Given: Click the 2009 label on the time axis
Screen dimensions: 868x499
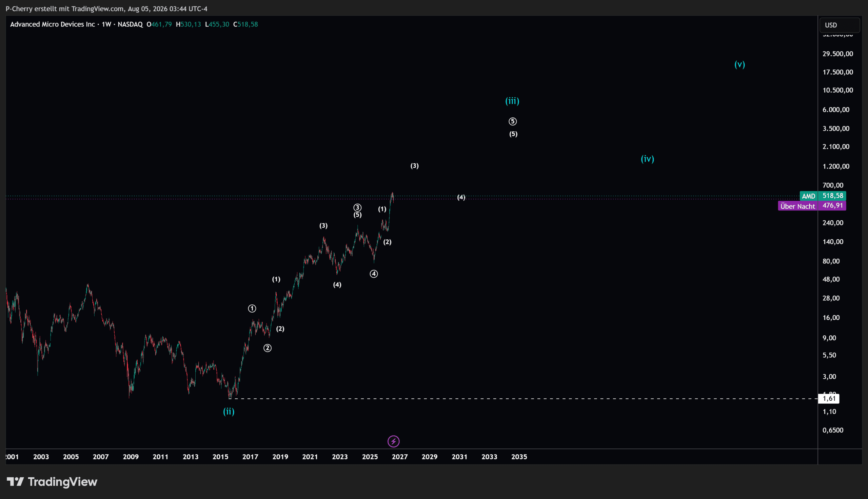Looking at the screenshot, I should 131,457.
